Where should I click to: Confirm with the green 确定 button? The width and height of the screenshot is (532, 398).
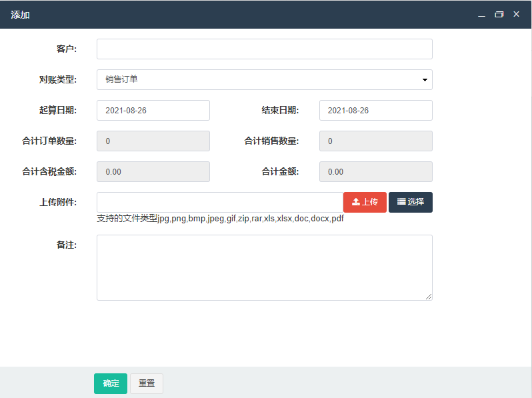[x=111, y=383]
